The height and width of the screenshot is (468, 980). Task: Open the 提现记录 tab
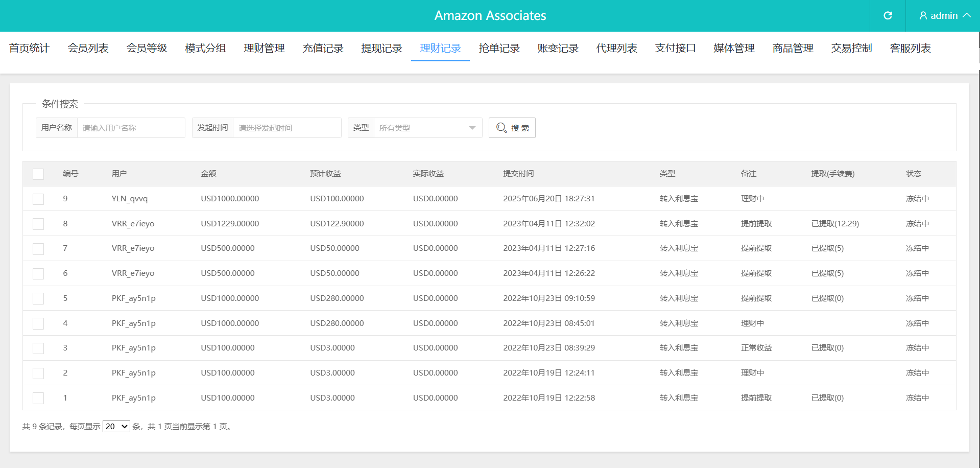[x=381, y=48]
